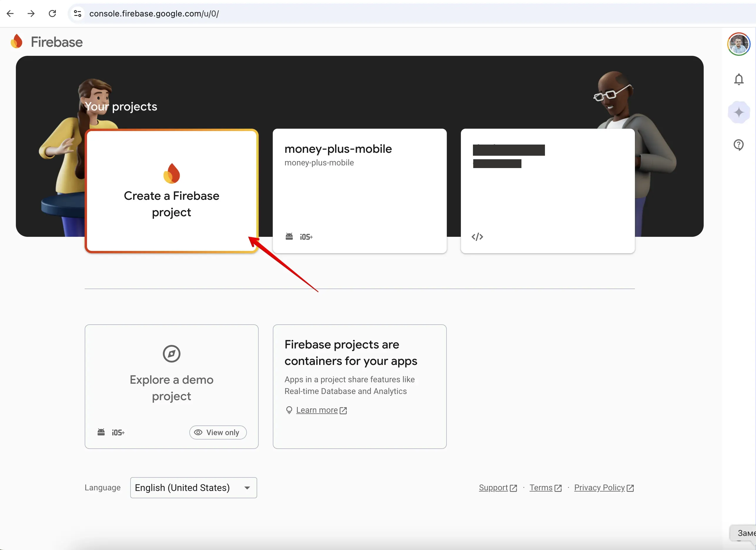Screen dimensions: 756x550
Task: Open the help question mark icon
Action: coord(739,145)
